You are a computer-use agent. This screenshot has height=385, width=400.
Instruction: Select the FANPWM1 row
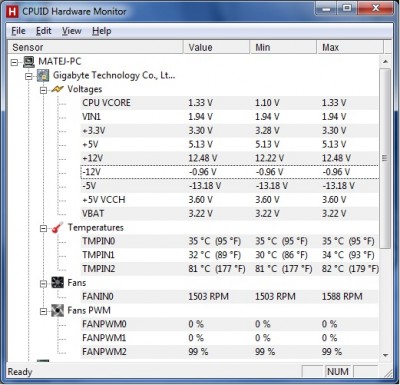[229, 338]
